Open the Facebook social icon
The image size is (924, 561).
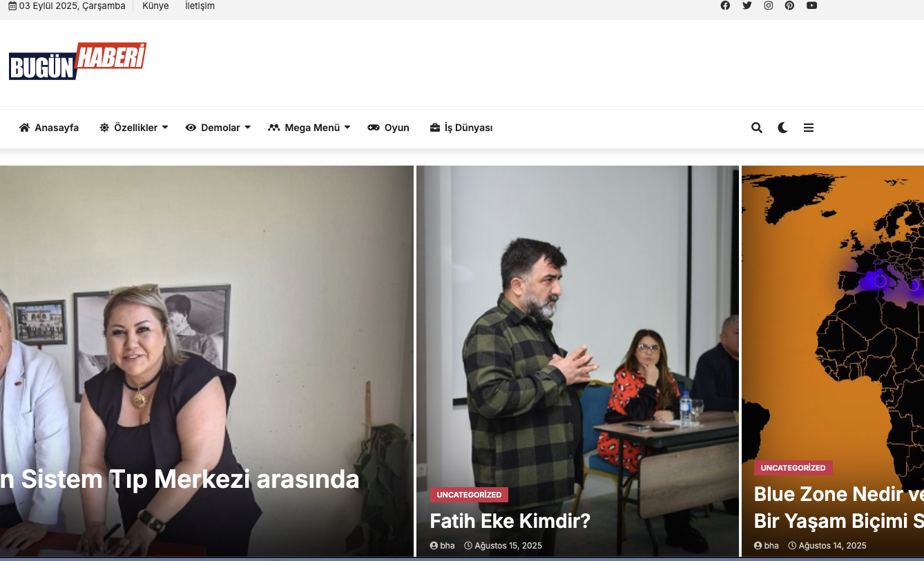[x=725, y=6]
